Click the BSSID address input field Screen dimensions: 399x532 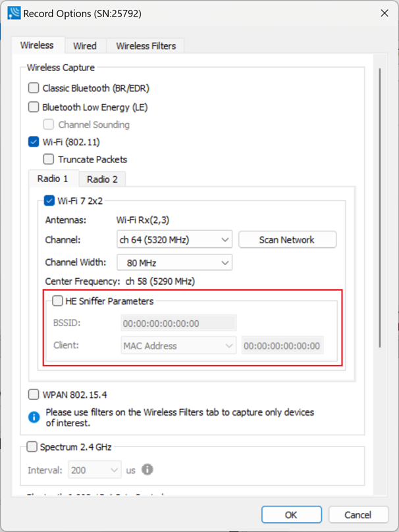click(178, 323)
